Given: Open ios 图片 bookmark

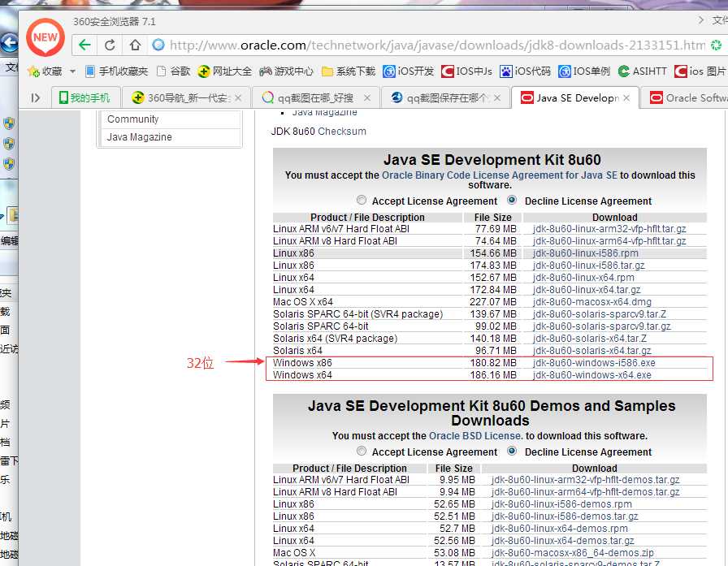Looking at the screenshot, I should pyautogui.click(x=700, y=71).
